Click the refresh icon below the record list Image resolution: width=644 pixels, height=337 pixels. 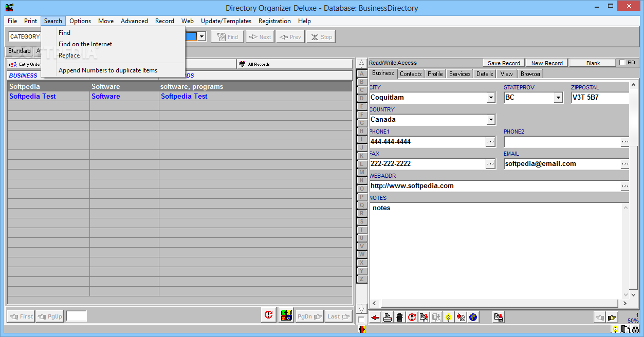[268, 315]
